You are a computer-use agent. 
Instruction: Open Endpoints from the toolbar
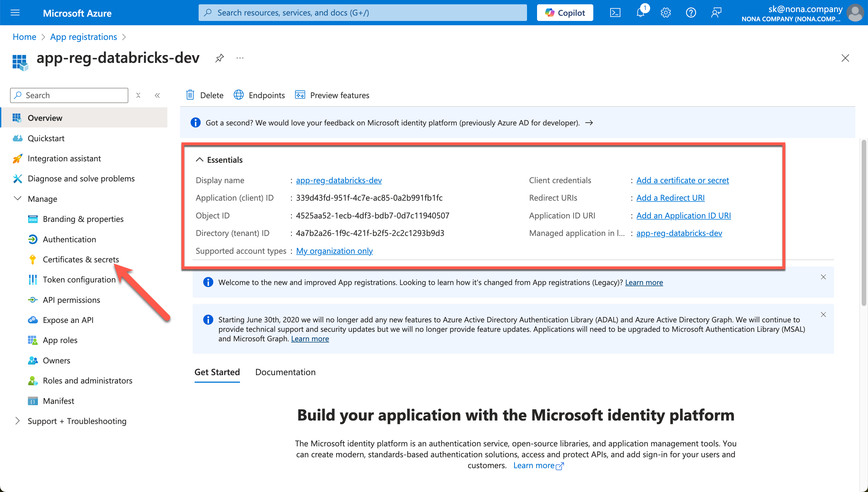click(x=259, y=95)
